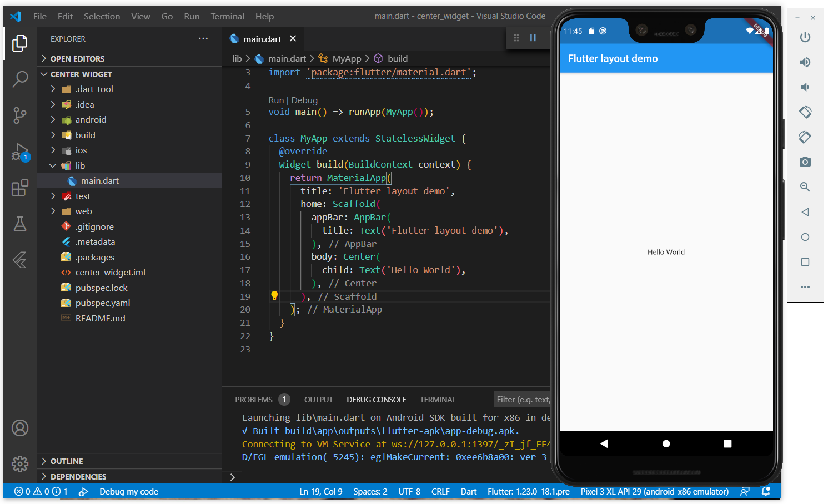This screenshot has height=504, width=828.
Task: Expand the test folder
Action: [129, 196]
